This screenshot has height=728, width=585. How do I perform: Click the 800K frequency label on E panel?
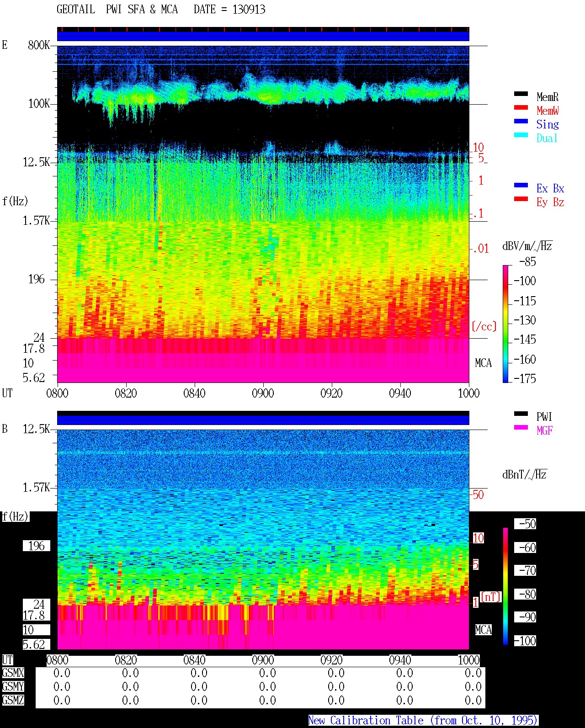tap(38, 45)
